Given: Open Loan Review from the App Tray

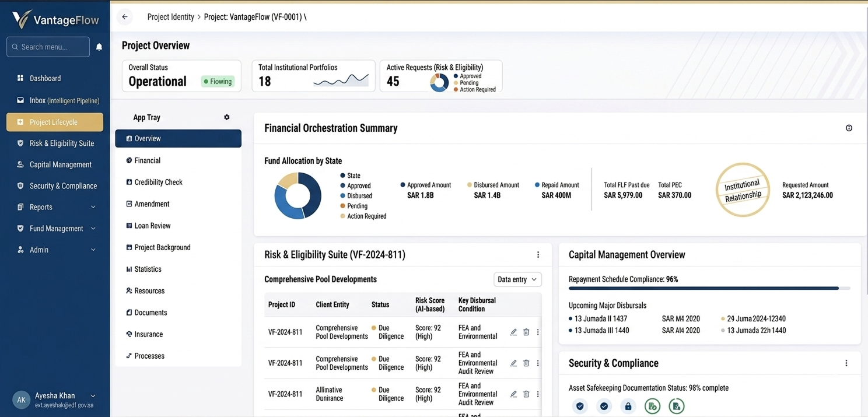Looking at the screenshot, I should tap(152, 226).
